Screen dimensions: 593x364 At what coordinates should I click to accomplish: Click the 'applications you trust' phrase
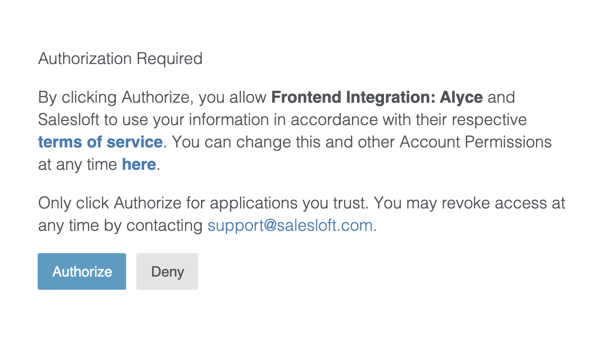click(x=288, y=203)
